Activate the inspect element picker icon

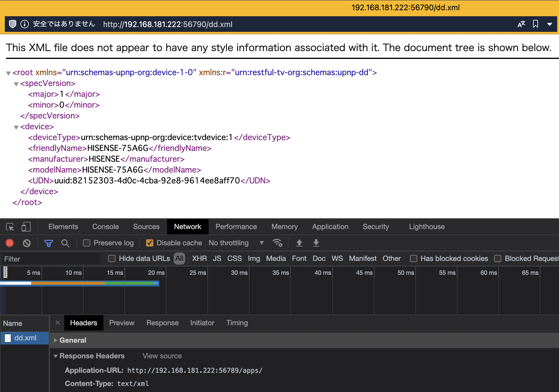coord(10,227)
